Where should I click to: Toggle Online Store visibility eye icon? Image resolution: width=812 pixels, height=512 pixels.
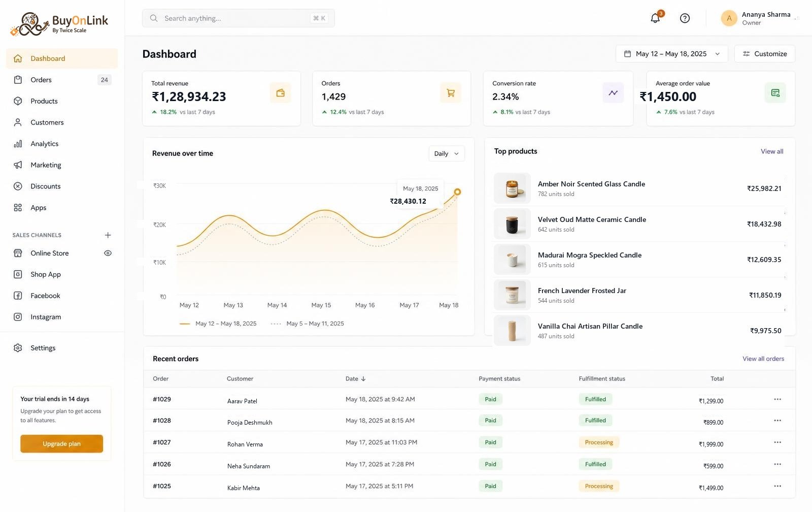click(108, 253)
